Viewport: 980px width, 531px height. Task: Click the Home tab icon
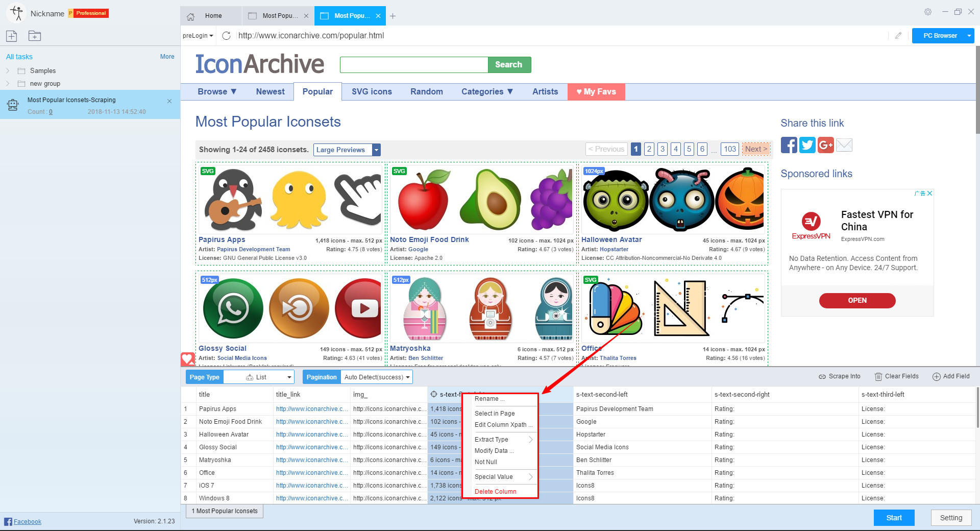click(x=191, y=16)
